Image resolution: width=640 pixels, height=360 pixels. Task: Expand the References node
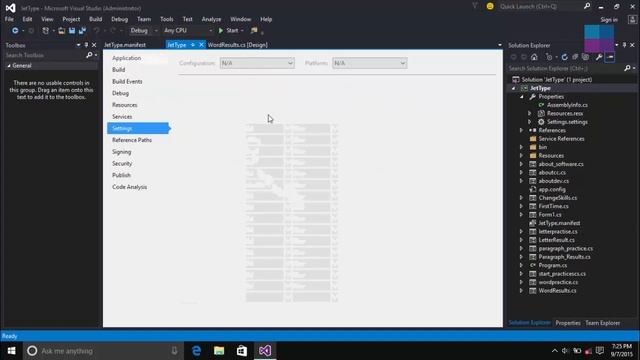(x=522, y=130)
